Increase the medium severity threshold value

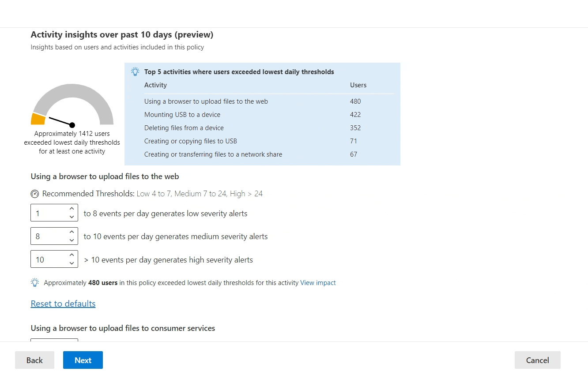click(x=72, y=232)
